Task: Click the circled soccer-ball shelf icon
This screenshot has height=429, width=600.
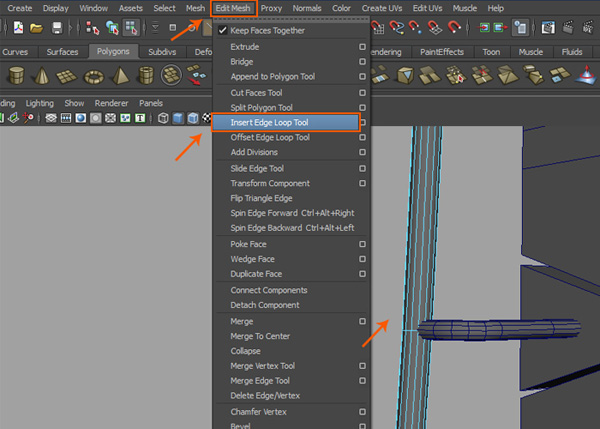Action: (171, 75)
